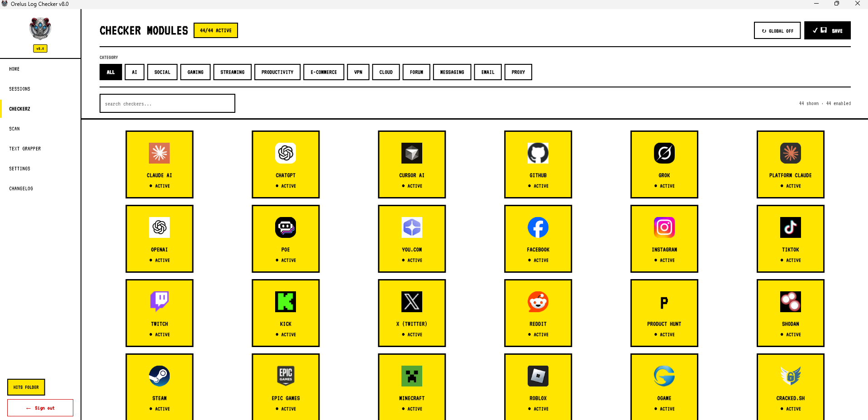Focus the search checkers input field
The height and width of the screenshot is (420, 868).
click(x=167, y=103)
